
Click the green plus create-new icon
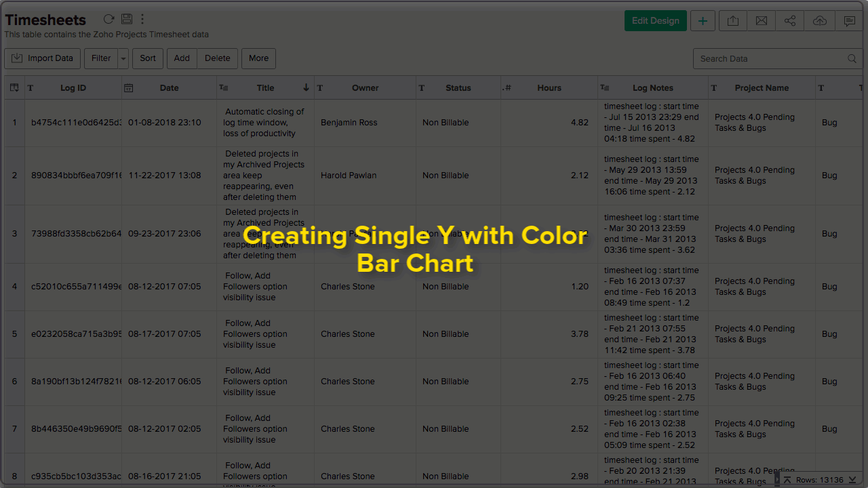(703, 21)
